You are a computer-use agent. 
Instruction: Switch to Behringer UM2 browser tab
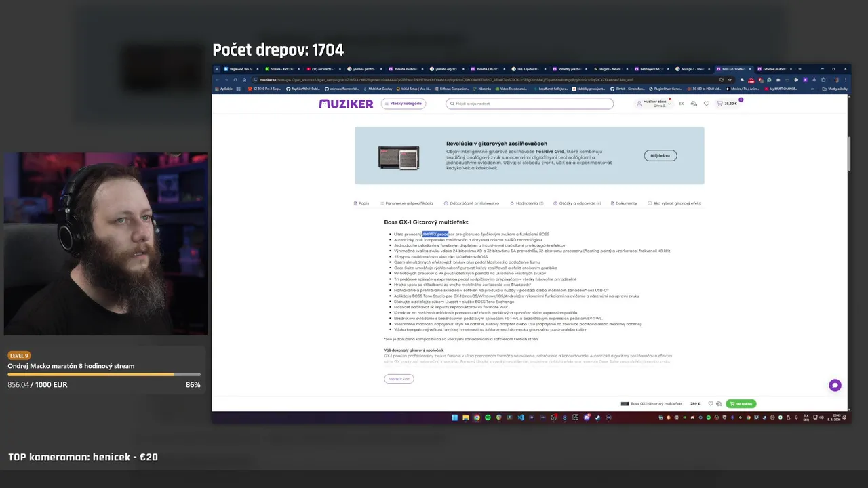[x=652, y=69]
